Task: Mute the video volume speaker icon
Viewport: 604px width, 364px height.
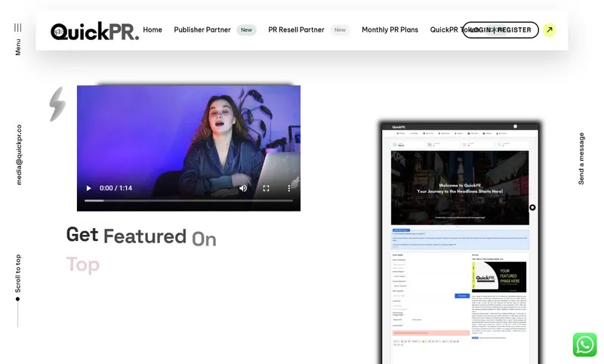Action: (243, 188)
